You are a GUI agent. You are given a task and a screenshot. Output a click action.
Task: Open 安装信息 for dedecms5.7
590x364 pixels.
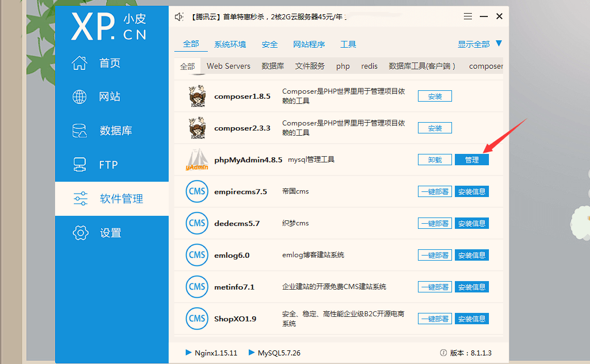[x=472, y=223]
